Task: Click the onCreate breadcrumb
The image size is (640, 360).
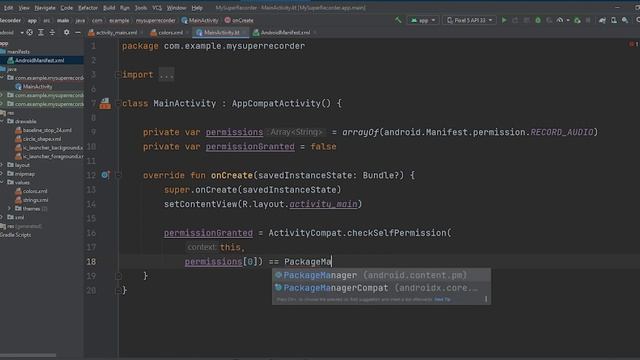Action: point(239,20)
